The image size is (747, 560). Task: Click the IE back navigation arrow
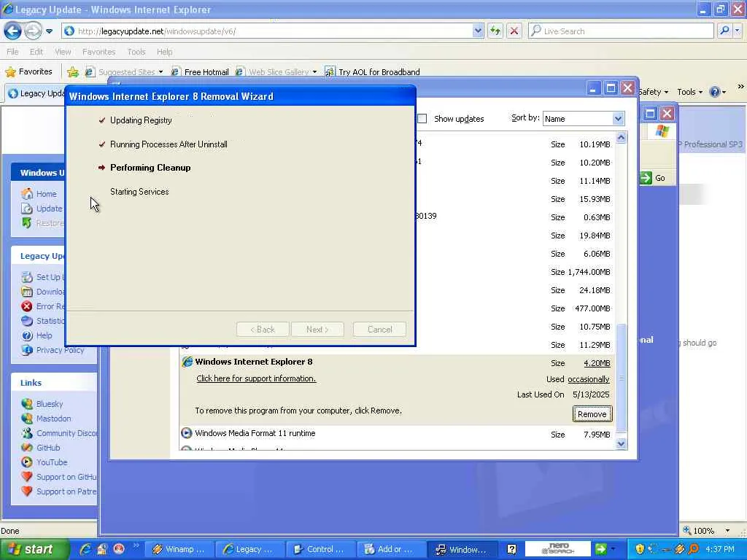tap(13, 31)
